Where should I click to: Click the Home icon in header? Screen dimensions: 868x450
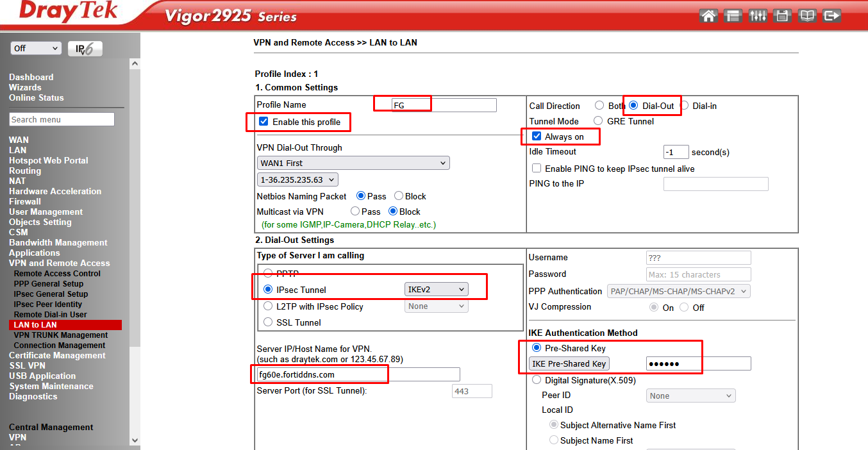click(708, 16)
